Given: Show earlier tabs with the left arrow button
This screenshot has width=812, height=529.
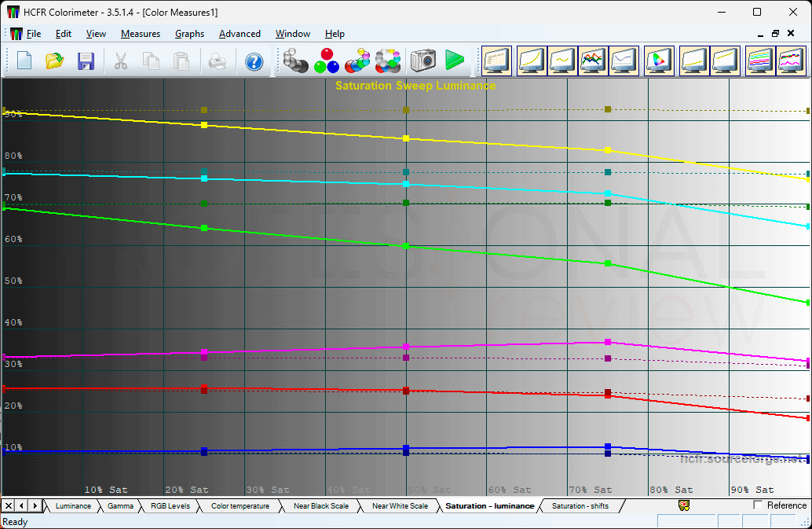Looking at the screenshot, I should click(x=22, y=506).
